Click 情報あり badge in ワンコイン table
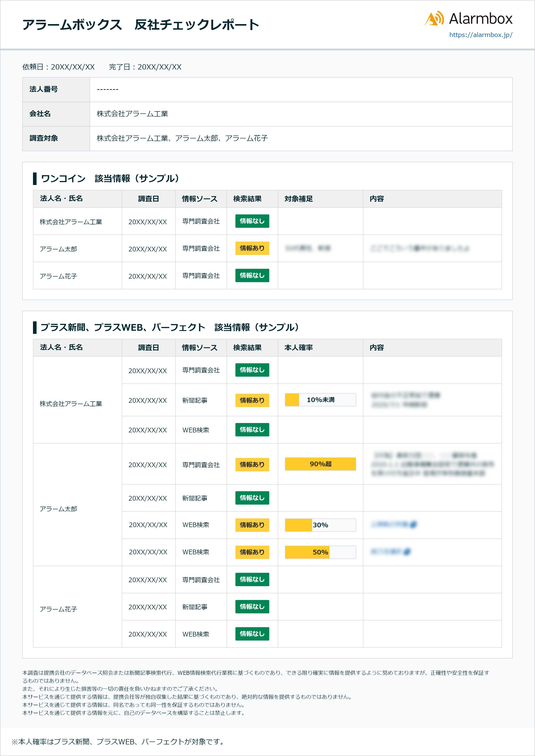 [x=252, y=248]
